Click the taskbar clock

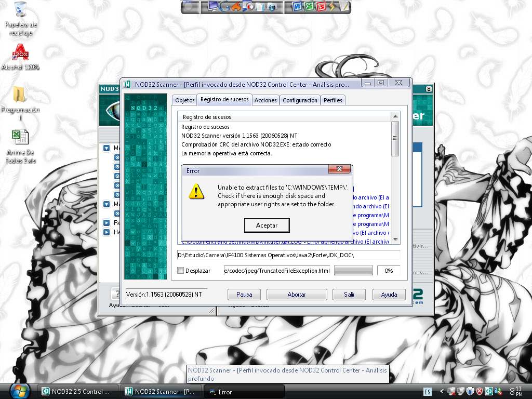point(516,391)
